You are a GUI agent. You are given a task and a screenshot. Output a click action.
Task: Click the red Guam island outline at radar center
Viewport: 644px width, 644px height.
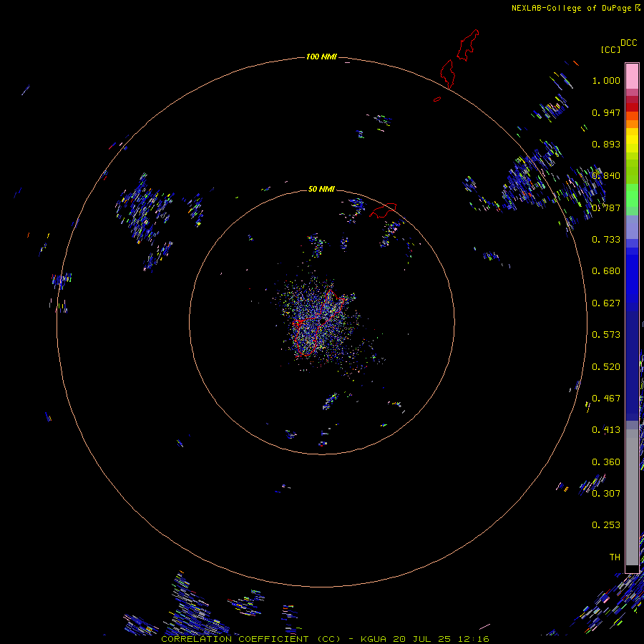point(318,323)
